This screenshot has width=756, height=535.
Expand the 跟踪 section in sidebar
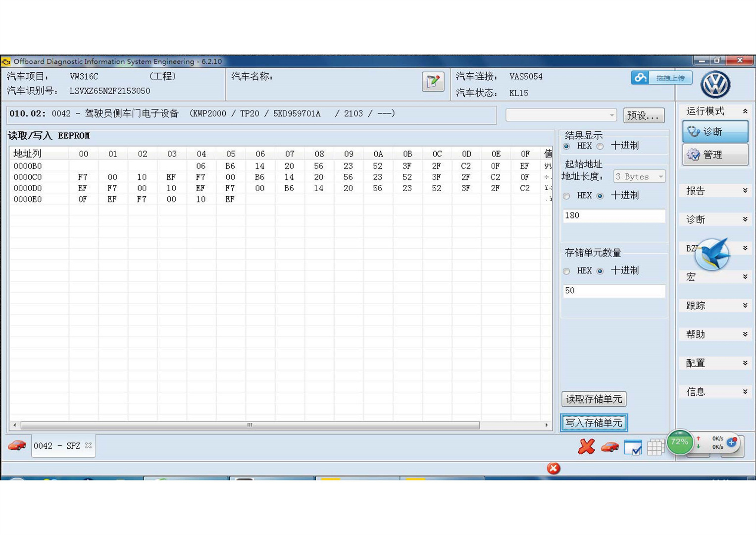click(715, 306)
